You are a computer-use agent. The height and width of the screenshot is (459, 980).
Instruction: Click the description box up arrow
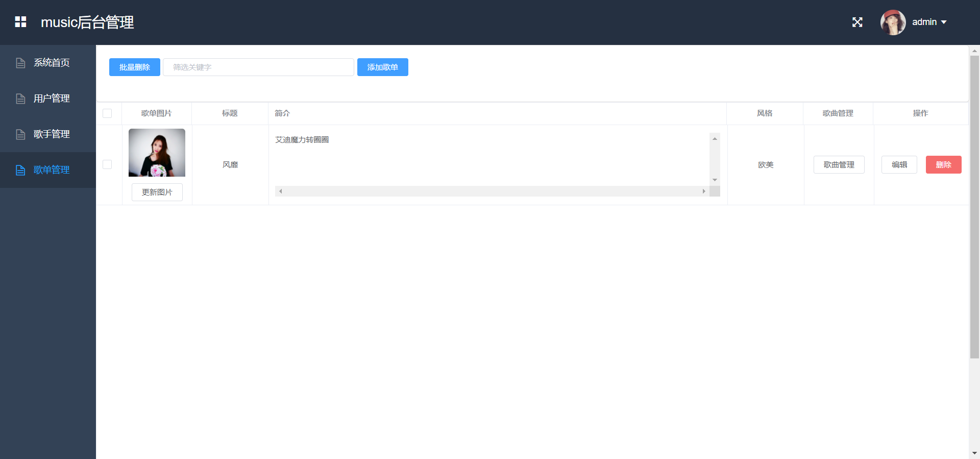click(715, 138)
